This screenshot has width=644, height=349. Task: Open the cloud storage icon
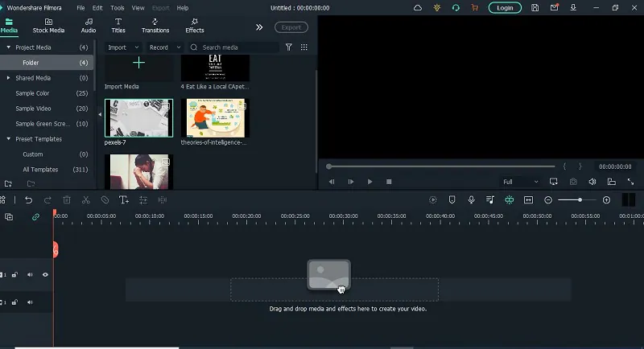[418, 8]
